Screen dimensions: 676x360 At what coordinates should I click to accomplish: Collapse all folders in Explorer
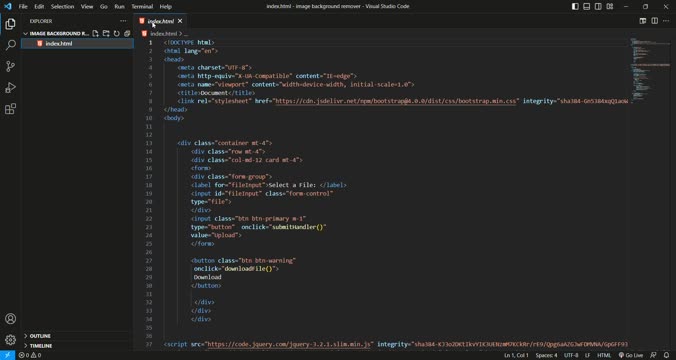point(127,33)
